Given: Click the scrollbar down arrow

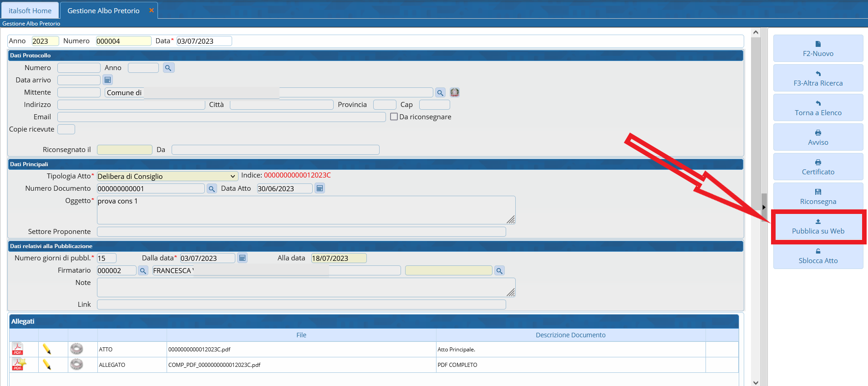Looking at the screenshot, I should pyautogui.click(x=756, y=382).
